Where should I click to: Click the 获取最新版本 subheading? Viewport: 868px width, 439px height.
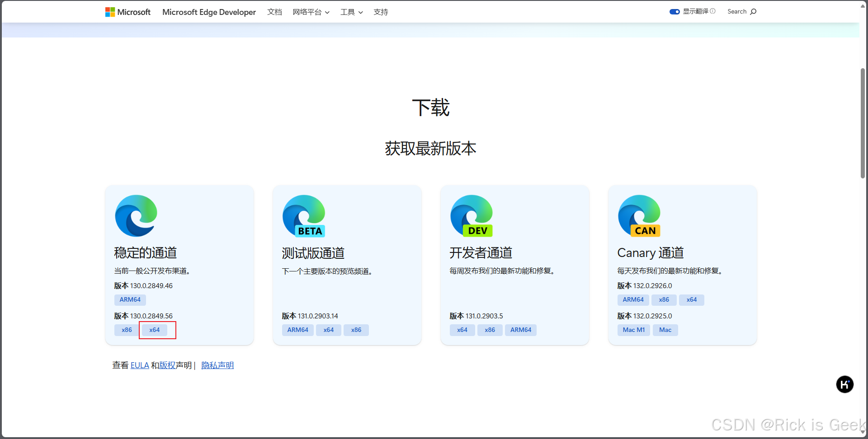(x=431, y=149)
